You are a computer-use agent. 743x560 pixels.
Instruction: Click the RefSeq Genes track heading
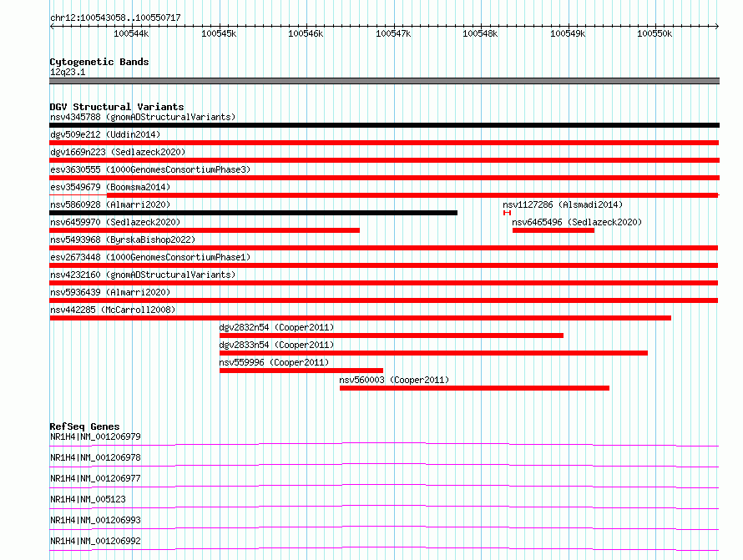click(84, 426)
